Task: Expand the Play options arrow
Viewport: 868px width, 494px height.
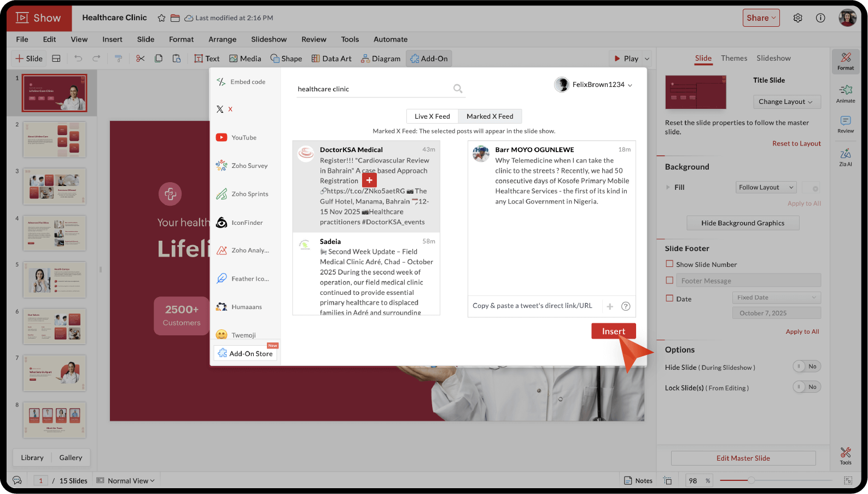Action: pyautogui.click(x=647, y=59)
